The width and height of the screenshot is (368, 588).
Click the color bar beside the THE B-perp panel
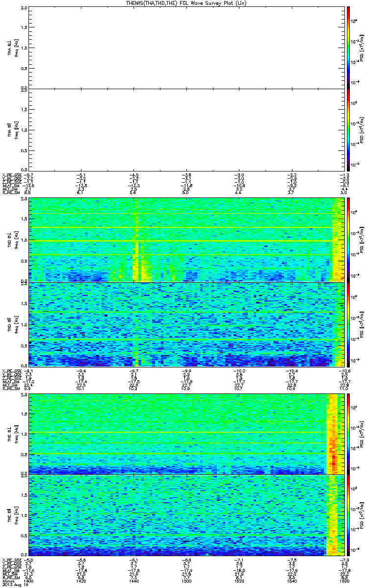click(348, 434)
